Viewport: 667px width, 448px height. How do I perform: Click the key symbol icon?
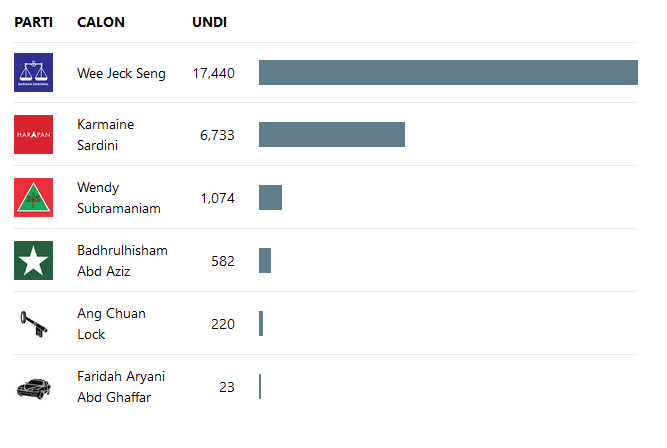click(x=33, y=324)
